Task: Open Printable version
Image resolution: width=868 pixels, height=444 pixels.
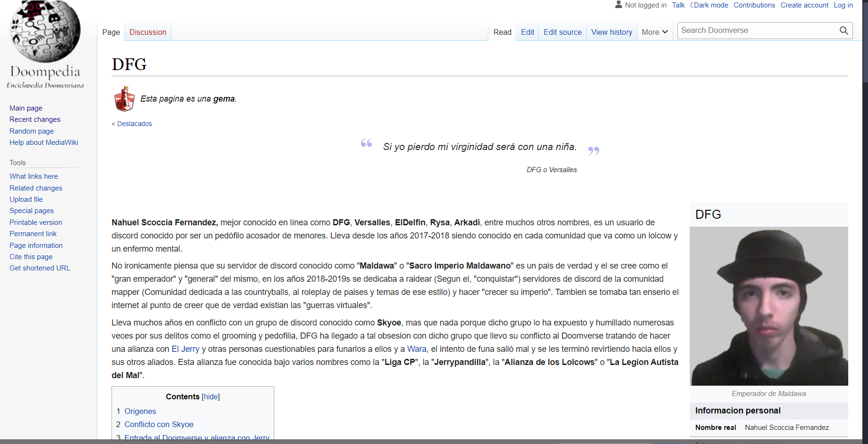Action: tap(36, 222)
